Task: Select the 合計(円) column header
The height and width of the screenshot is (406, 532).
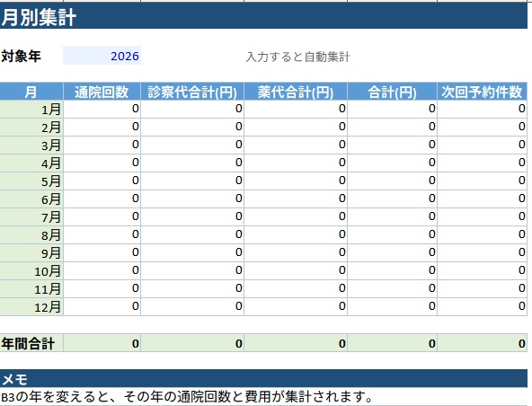Action: [x=392, y=92]
